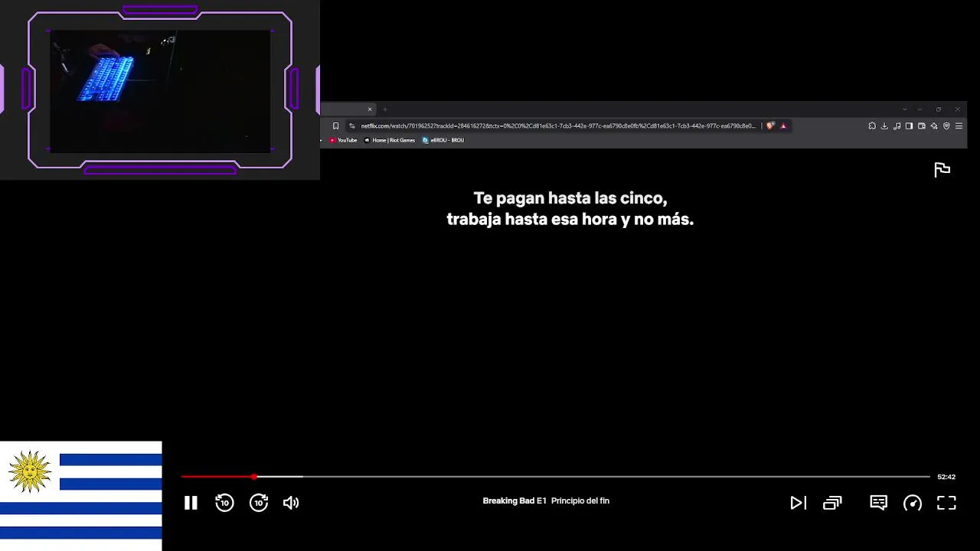Click the red playhead scrubber knob

[x=254, y=477]
